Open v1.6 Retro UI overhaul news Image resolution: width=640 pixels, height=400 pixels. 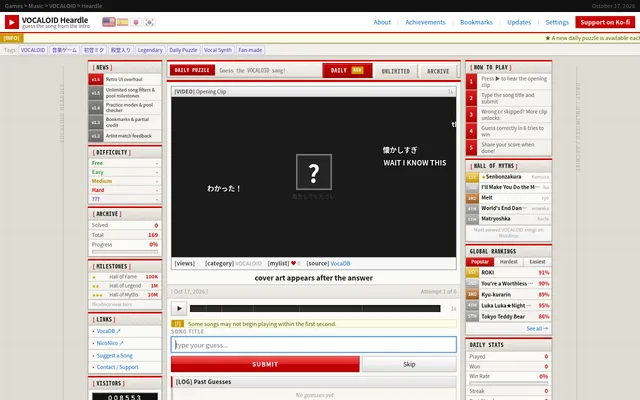pyautogui.click(x=125, y=79)
